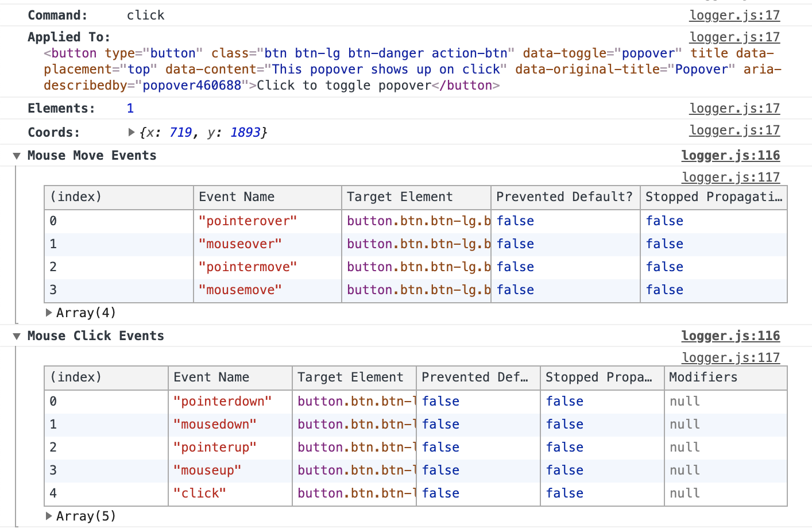
Task: Select the click event row in the click table
Action: [x=200, y=493]
